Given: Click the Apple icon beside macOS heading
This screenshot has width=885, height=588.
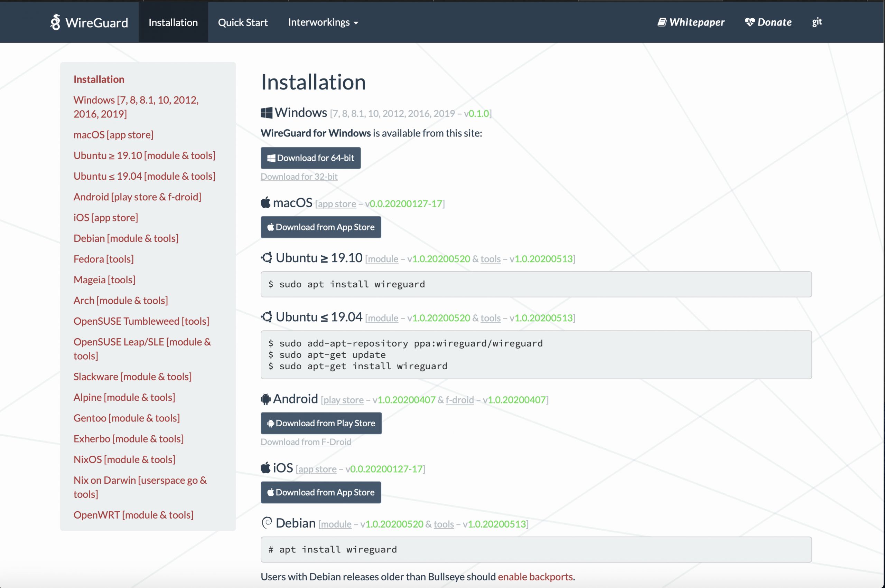Looking at the screenshot, I should pos(265,202).
